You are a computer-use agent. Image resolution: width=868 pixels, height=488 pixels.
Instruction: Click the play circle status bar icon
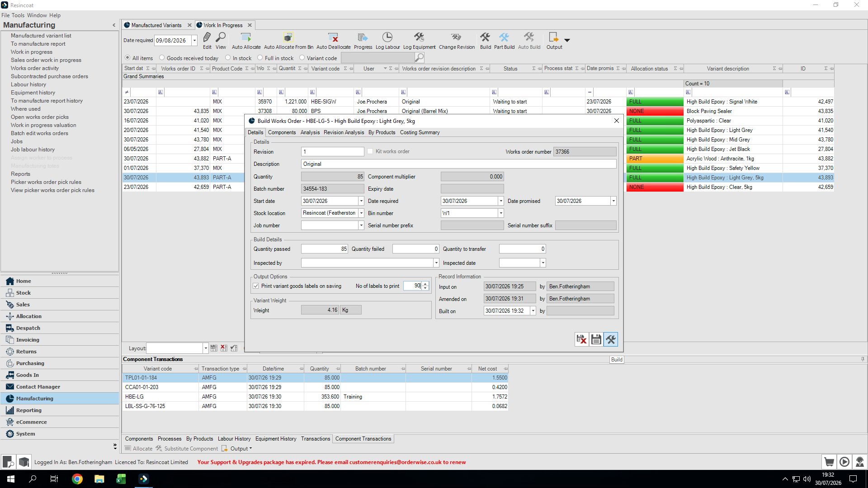[x=844, y=462]
